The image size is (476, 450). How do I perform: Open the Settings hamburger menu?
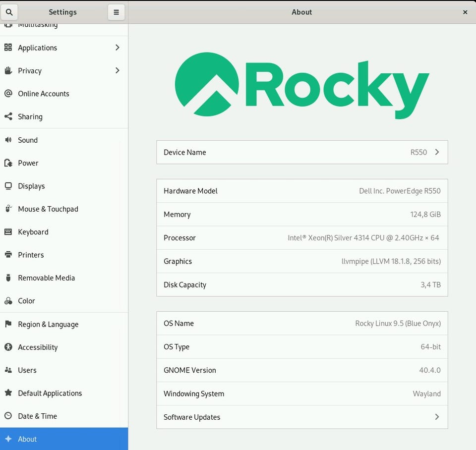[116, 12]
